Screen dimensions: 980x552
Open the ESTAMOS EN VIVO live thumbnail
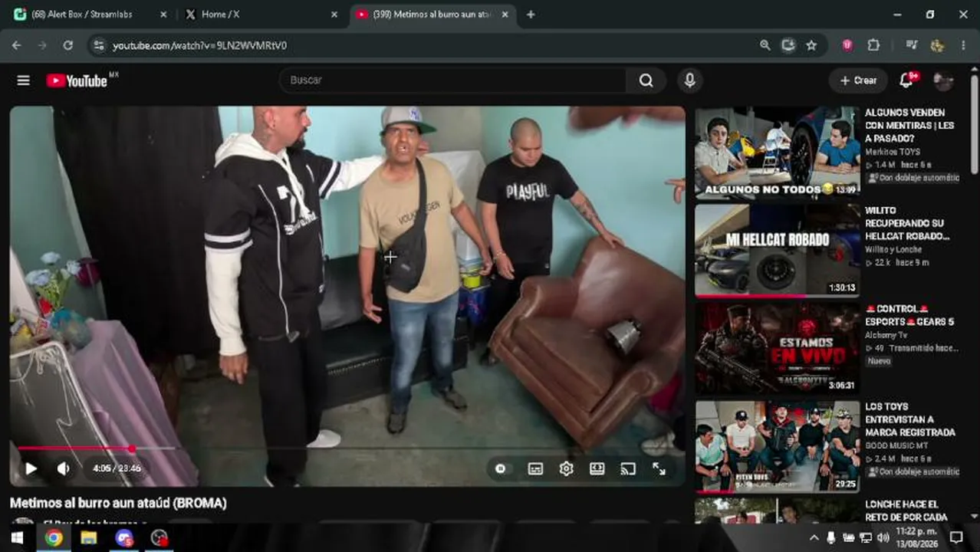point(777,349)
